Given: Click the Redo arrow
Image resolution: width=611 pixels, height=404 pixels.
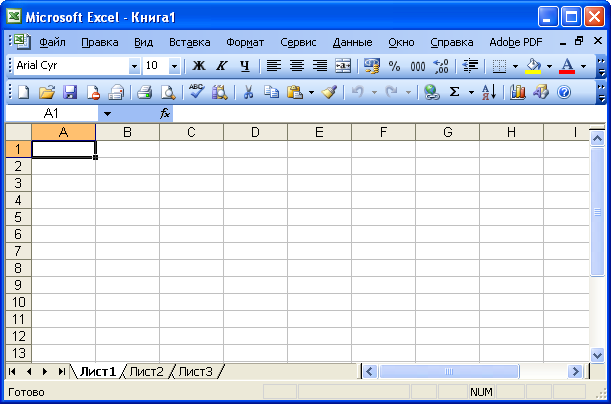Looking at the screenshot, I should point(391,92).
